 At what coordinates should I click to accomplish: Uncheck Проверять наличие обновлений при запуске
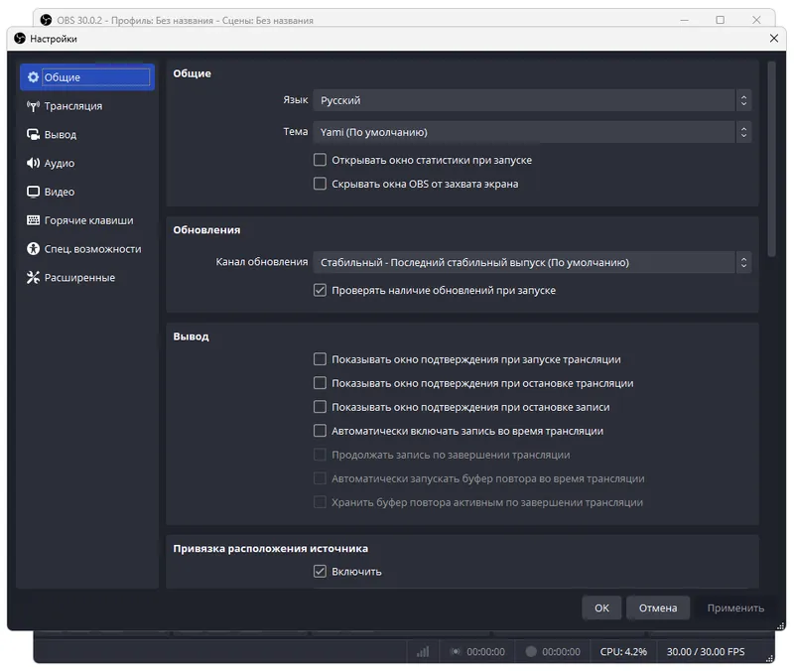tap(320, 290)
